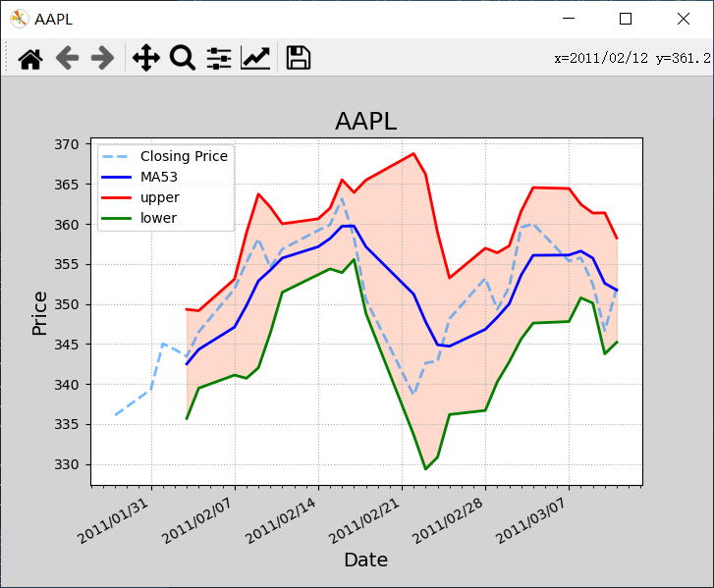
Task: Click the 335 price tick label
Action: pos(67,425)
